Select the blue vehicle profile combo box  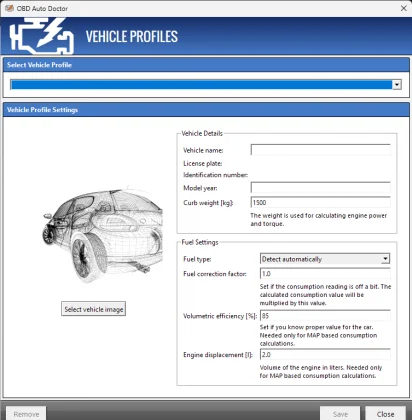point(205,85)
